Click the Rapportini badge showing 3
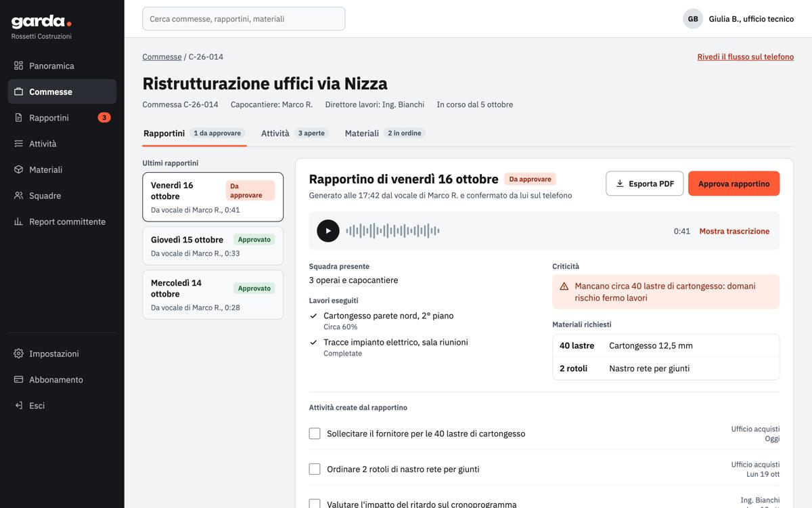This screenshot has width=812, height=508. click(104, 118)
